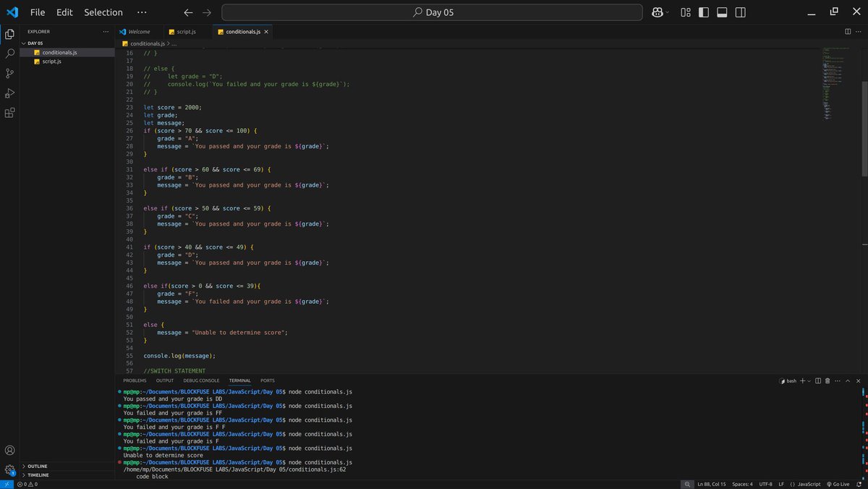Switch to the Problems panel tab
868x489 pixels.
click(x=135, y=380)
